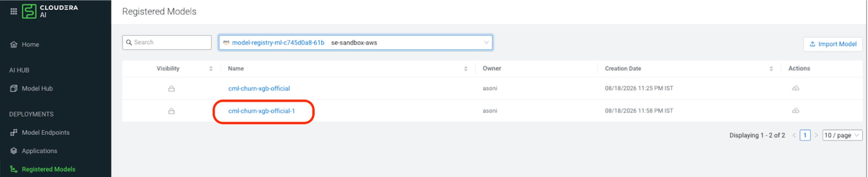This screenshot has width=868, height=177.
Task: Sort by the Creation Date column
Action: (771, 69)
